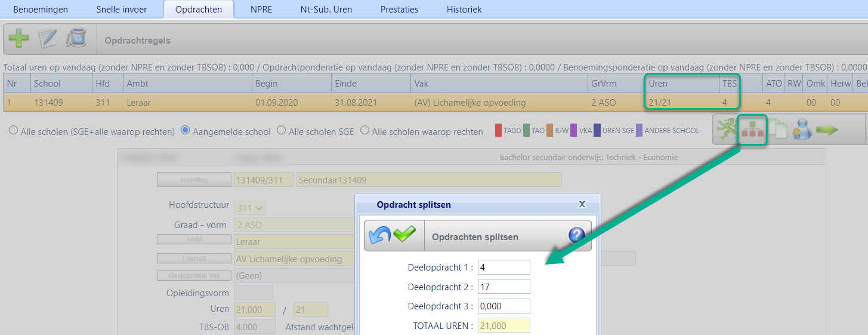Screen dimensions: 868x335
Task: Click the copy documents icon
Action: pos(778,131)
